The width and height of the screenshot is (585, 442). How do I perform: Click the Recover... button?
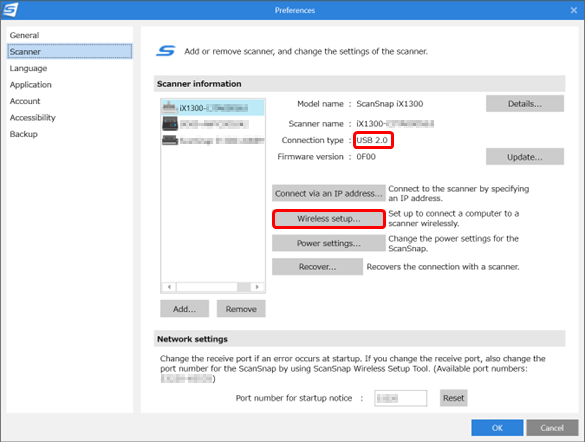[317, 267]
